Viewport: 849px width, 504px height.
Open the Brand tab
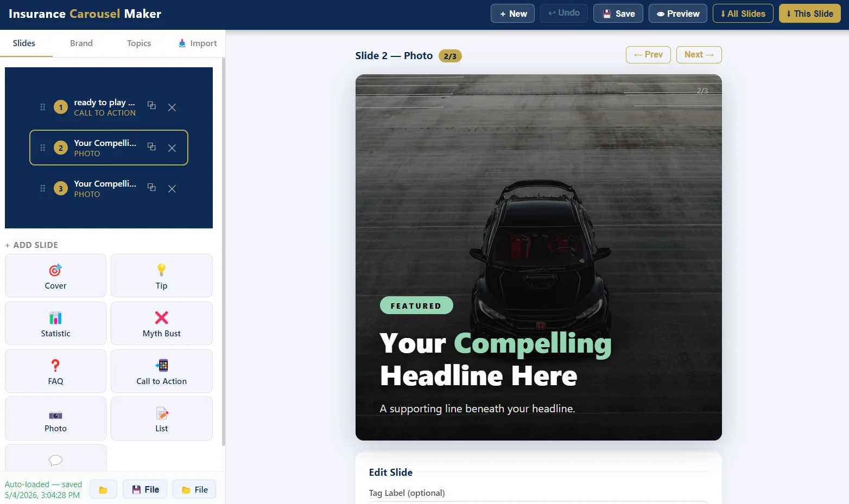click(81, 43)
